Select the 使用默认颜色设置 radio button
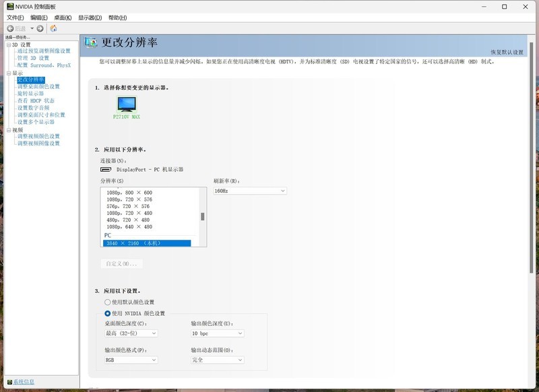Screen dimensions: 539x392 (106, 301)
